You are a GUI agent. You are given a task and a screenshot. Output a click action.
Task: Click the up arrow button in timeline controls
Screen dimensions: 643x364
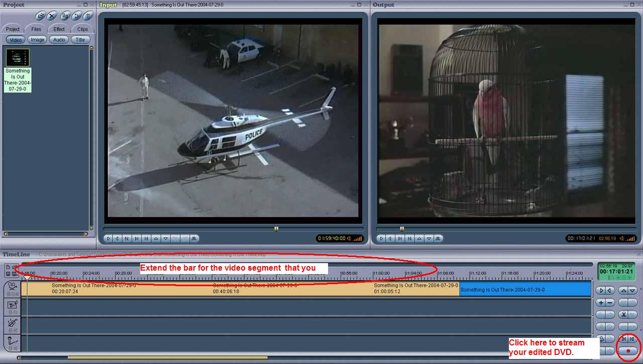pyautogui.click(x=623, y=290)
